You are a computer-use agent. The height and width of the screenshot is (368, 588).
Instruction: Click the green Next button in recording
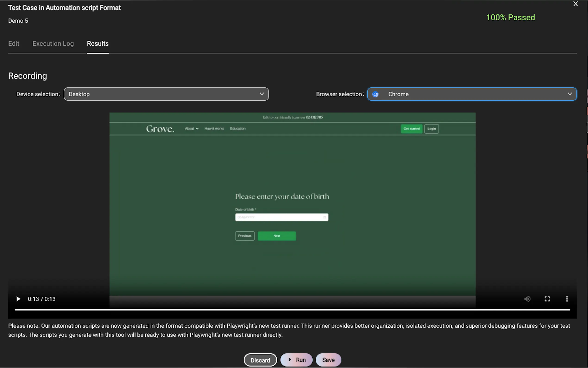277,236
